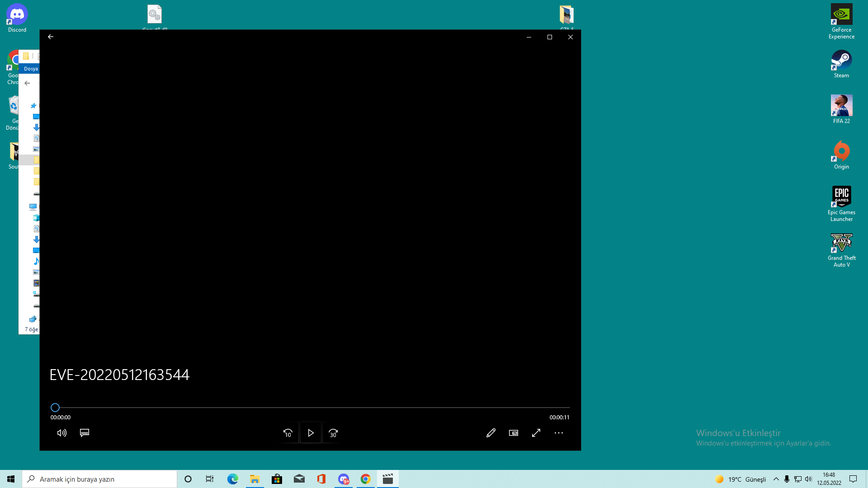The image size is (868, 488).
Task: Open the 19°C Güneşli weather widget
Action: [x=741, y=479]
